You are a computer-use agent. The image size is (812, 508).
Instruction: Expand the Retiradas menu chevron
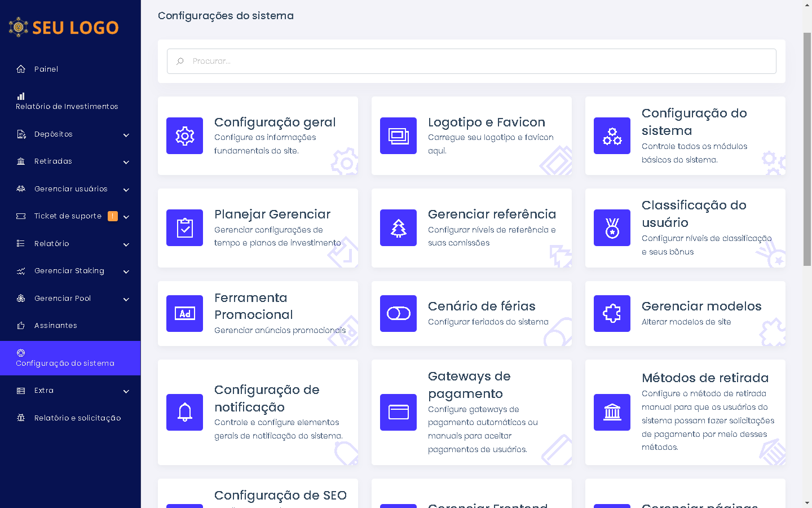126,162
